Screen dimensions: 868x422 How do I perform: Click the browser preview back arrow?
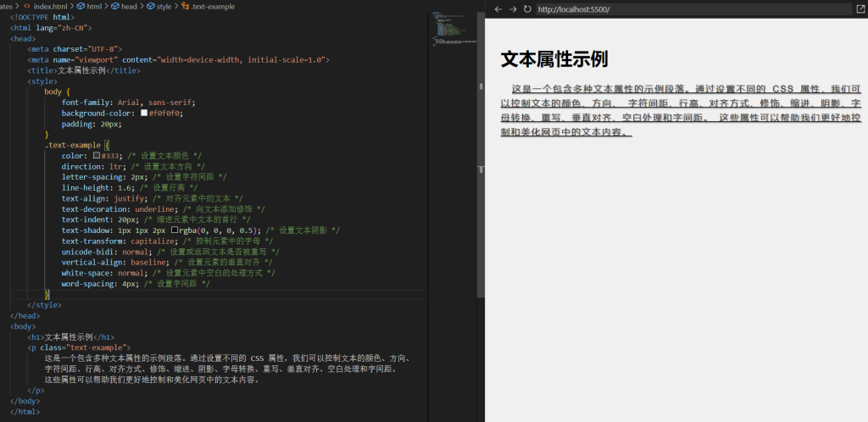pyautogui.click(x=498, y=9)
